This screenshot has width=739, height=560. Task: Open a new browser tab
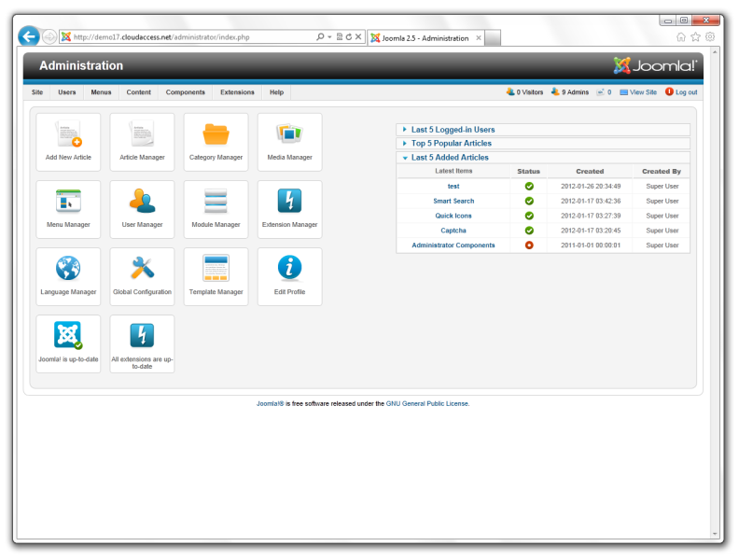click(493, 38)
